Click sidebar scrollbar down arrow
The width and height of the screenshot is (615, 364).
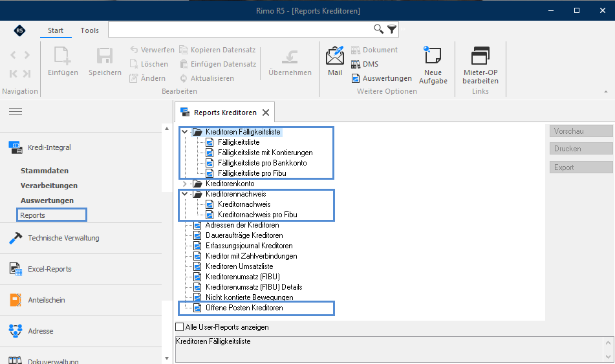point(167,358)
